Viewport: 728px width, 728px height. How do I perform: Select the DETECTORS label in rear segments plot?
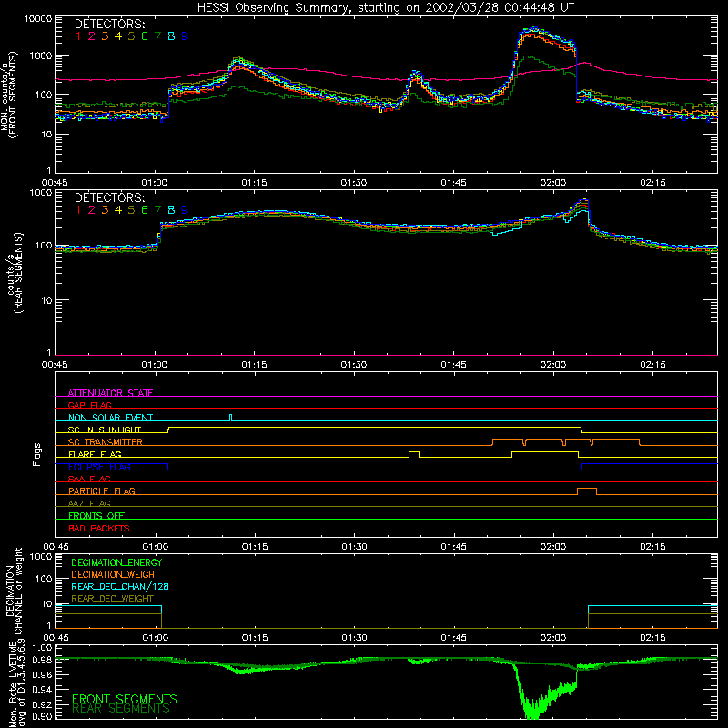tap(109, 197)
